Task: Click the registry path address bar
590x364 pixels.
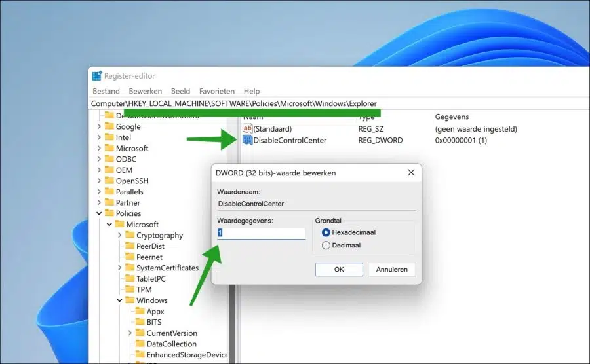Action: (339, 103)
